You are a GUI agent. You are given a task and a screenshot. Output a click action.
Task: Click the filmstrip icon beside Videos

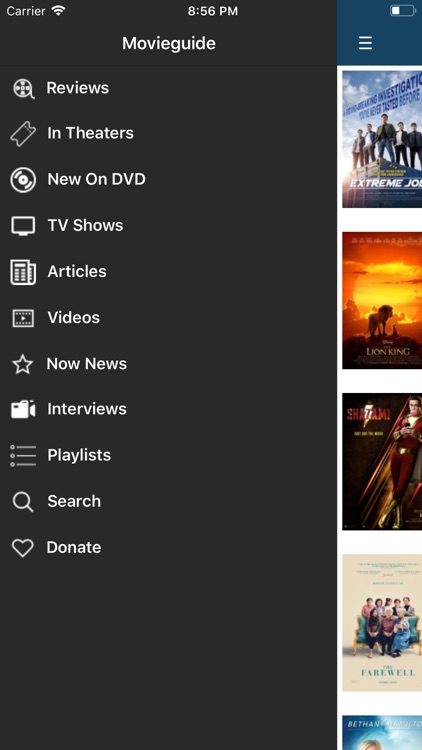[x=23, y=318]
